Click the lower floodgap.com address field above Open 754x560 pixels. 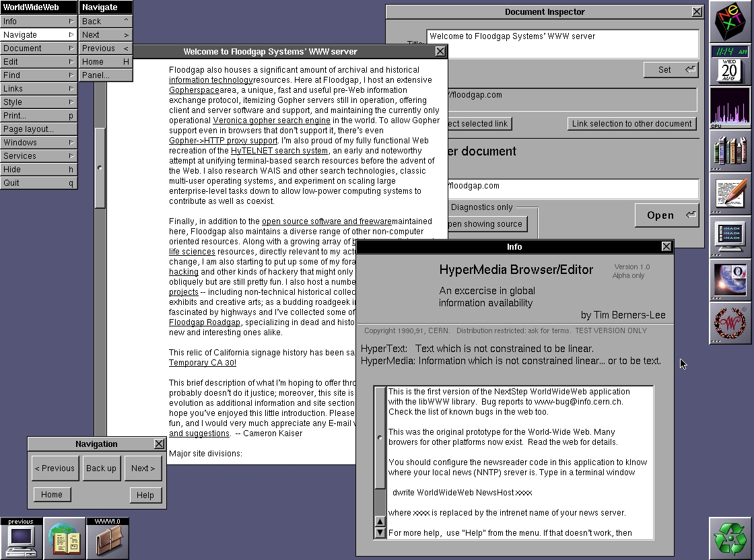573,188
